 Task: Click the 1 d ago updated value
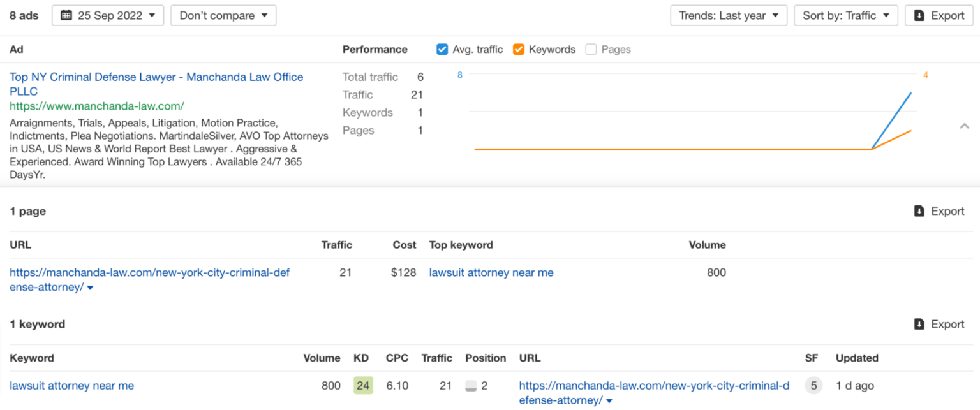pos(855,385)
